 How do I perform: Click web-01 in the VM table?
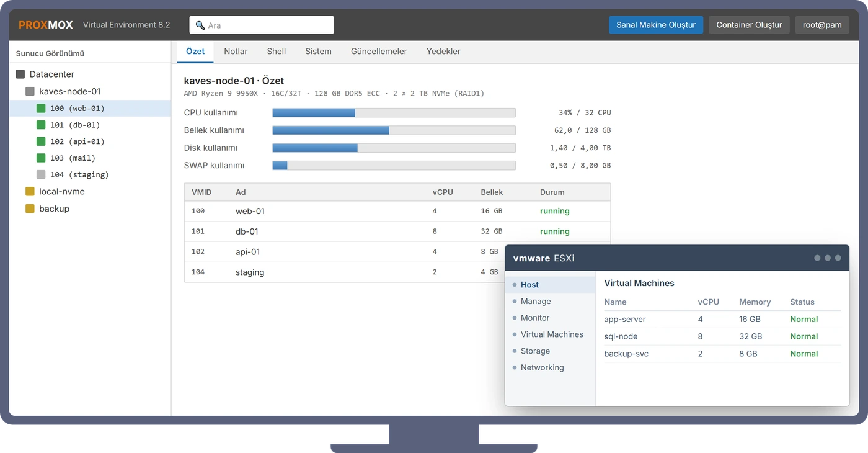(x=250, y=211)
